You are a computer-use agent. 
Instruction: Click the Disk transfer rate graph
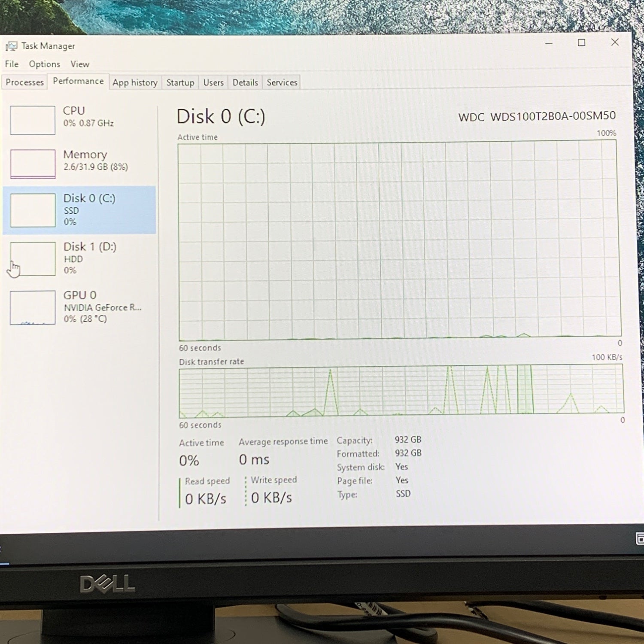(x=401, y=391)
